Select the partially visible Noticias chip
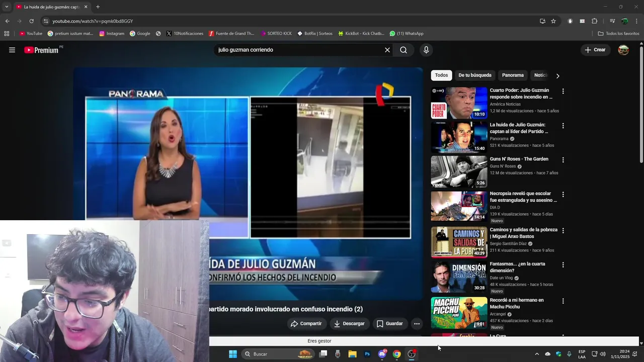Screen dimensions: 644x362 (540, 75)
